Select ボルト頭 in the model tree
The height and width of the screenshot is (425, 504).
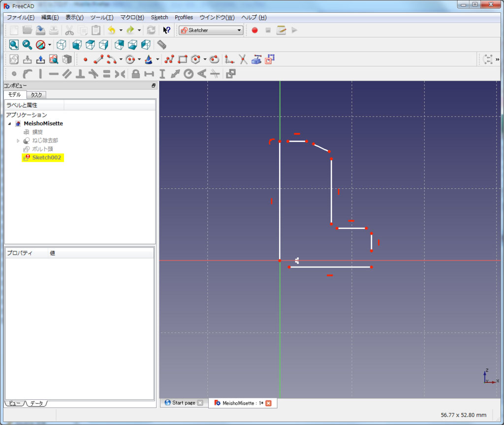[42, 149]
